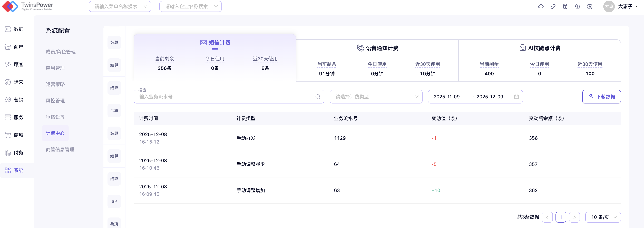Image resolution: width=644 pixels, height=228 pixels.
Task: Expand the 大惠子 user account menu
Action: point(627,6)
